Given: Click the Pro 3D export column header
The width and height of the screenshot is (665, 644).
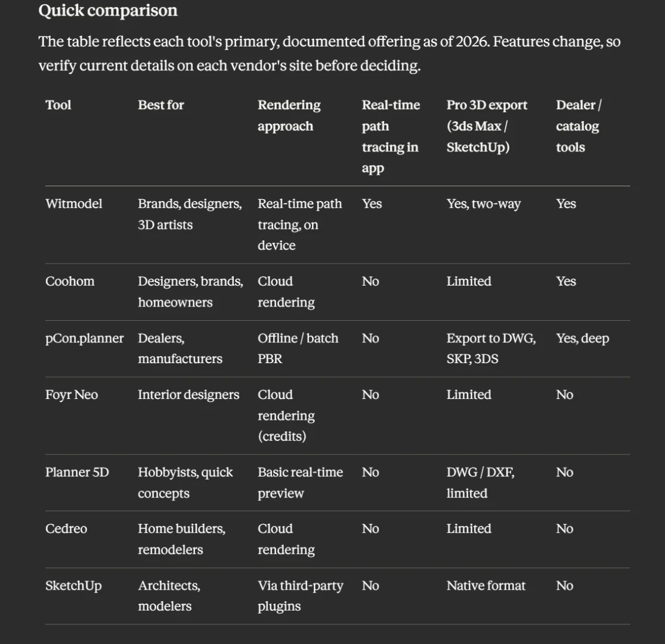Looking at the screenshot, I should pos(487,126).
